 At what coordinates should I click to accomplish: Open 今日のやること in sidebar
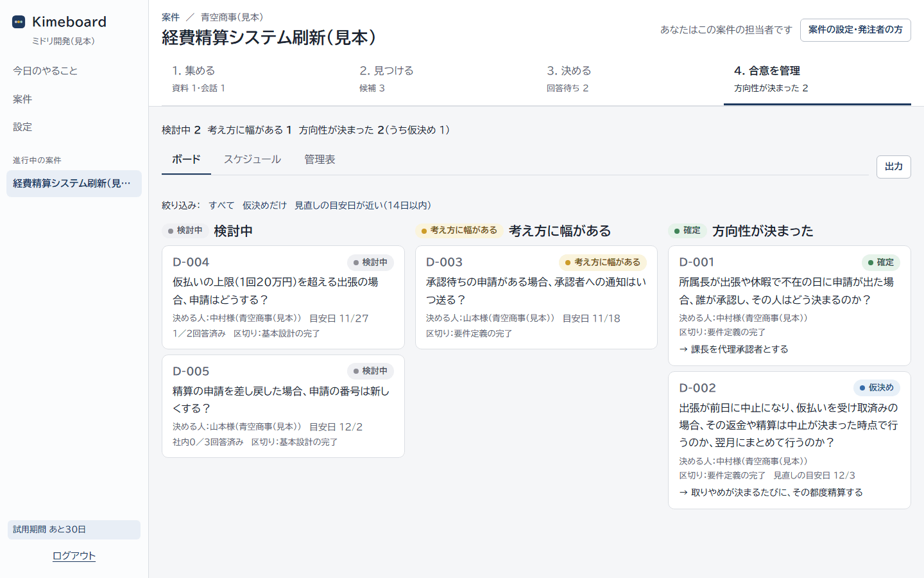[46, 71]
